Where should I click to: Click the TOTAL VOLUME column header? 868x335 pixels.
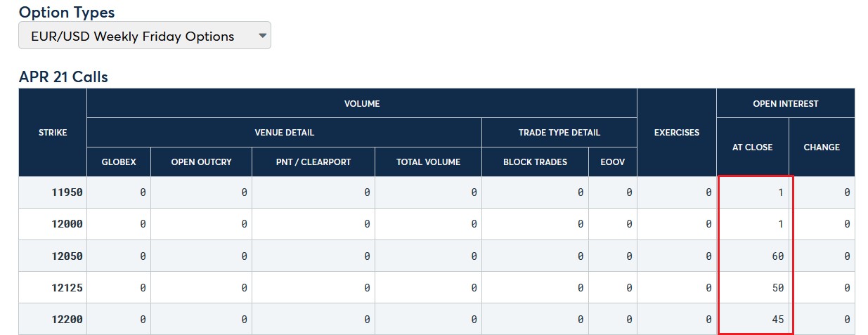[428, 162]
